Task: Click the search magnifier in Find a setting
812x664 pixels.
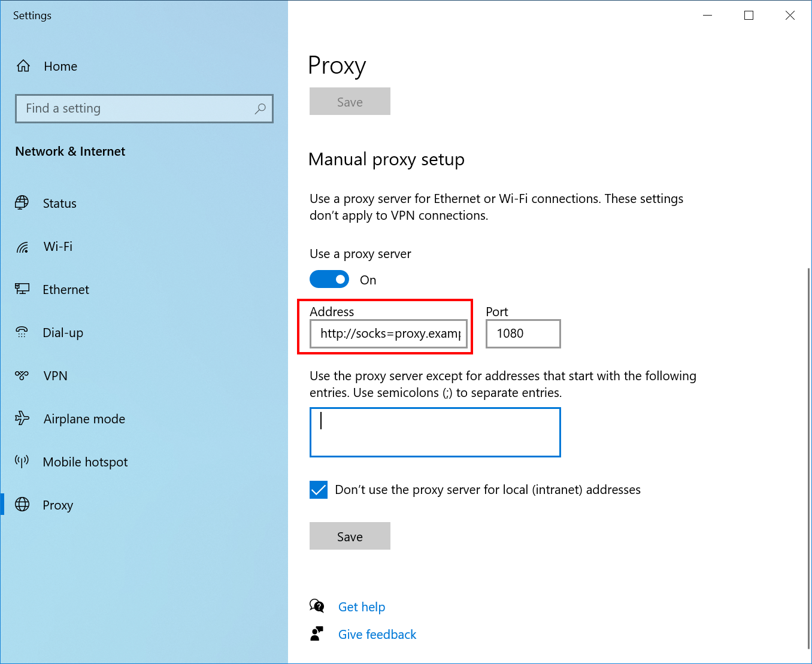Action: [x=260, y=108]
